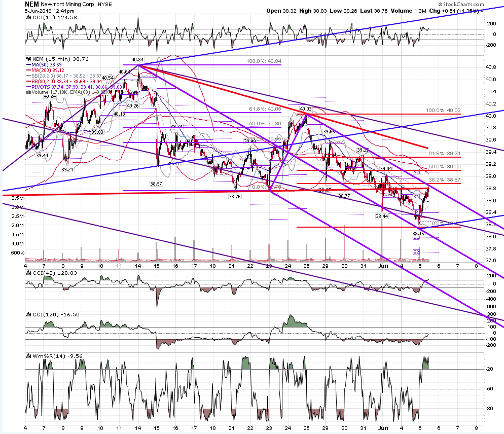Click the '61.8%: 40.05' Fibonacci label
The image size is (504, 434).
click(x=265, y=109)
